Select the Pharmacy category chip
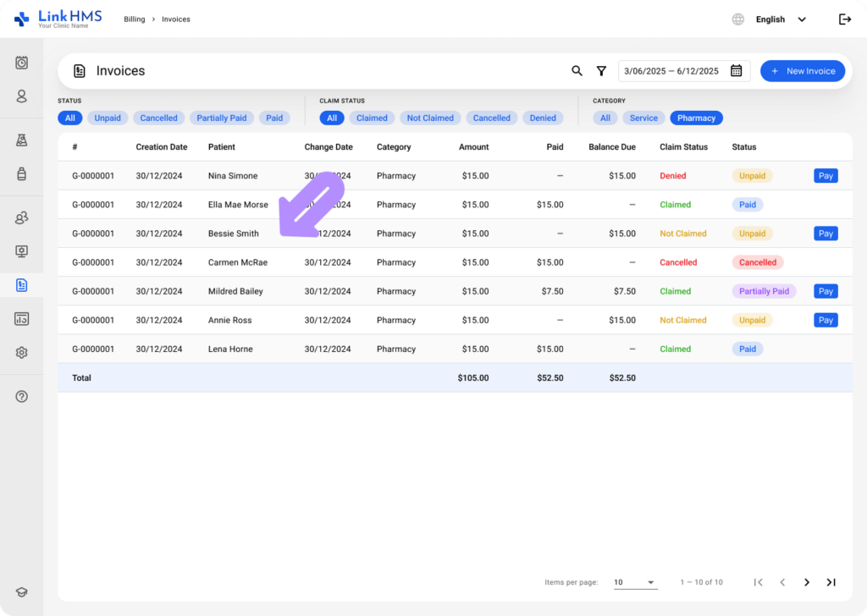The image size is (867, 616). point(696,118)
